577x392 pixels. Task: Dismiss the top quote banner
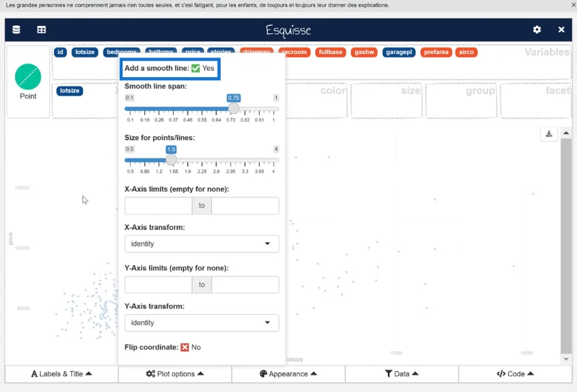[x=573, y=5]
